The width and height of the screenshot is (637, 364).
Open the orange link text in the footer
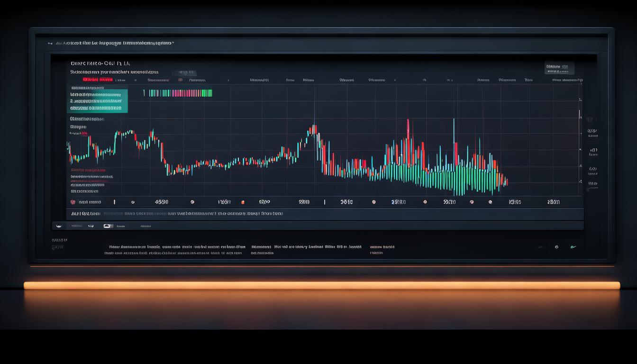point(382,247)
